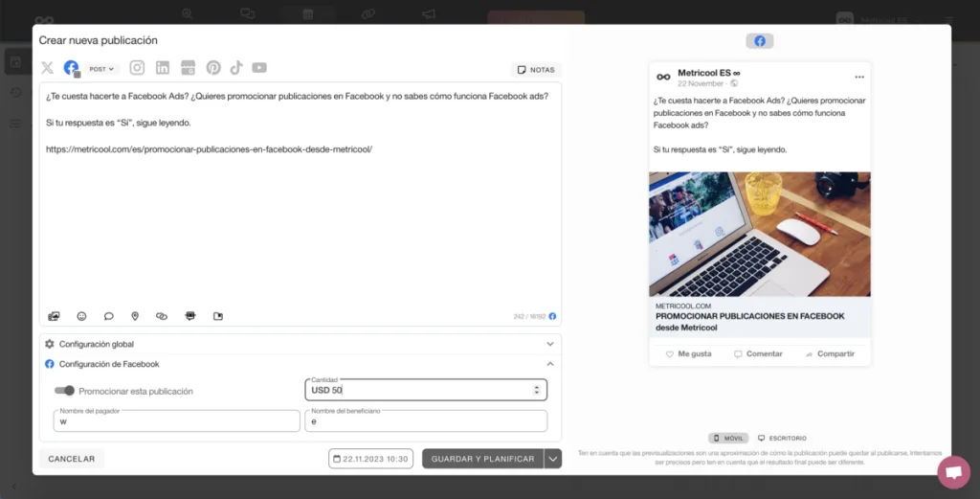This screenshot has width=980, height=499.
Task: Click the Metricool infinity avatar in preview
Action: point(663,77)
